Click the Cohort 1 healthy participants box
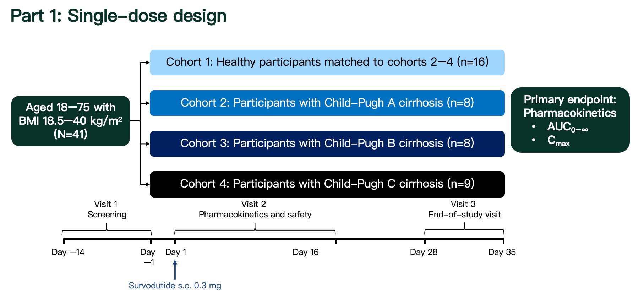 [x=327, y=63]
